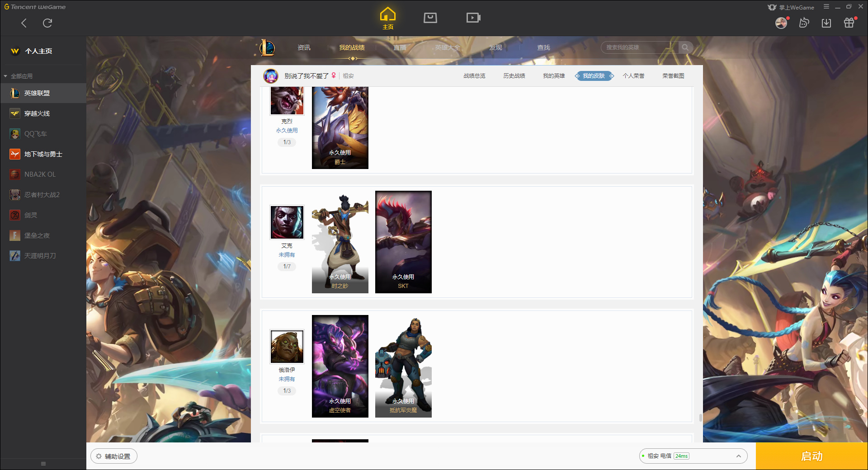
Task: Open the 战绩总览 section
Action: tap(474, 76)
